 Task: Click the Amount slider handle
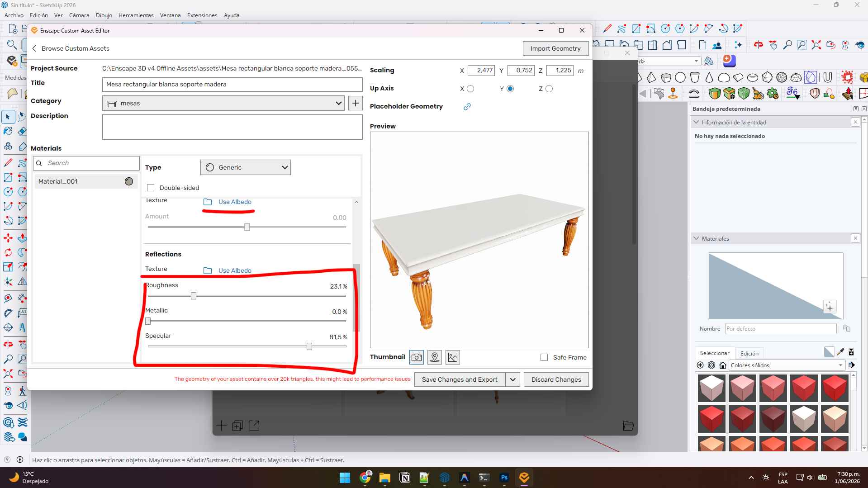coord(247,227)
